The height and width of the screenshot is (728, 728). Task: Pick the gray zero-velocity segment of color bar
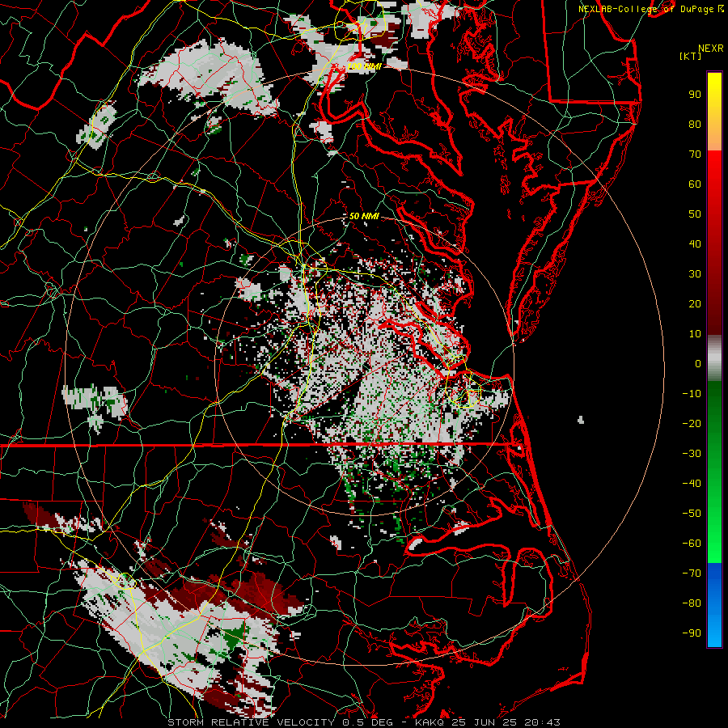click(714, 358)
